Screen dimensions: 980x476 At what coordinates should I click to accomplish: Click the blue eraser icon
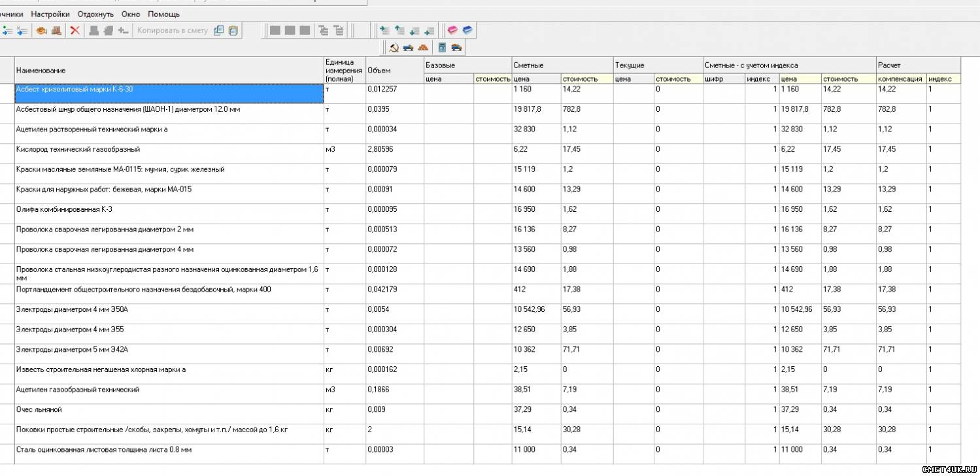coord(467,31)
